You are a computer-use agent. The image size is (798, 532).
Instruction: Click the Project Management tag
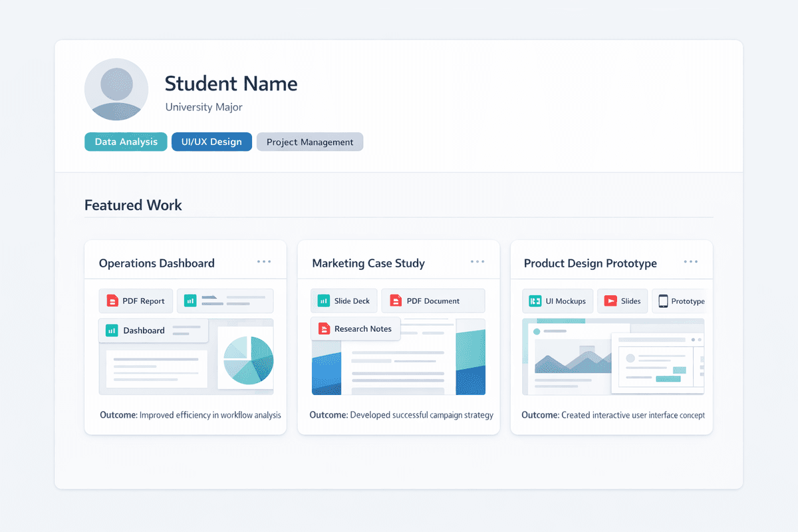pos(309,142)
